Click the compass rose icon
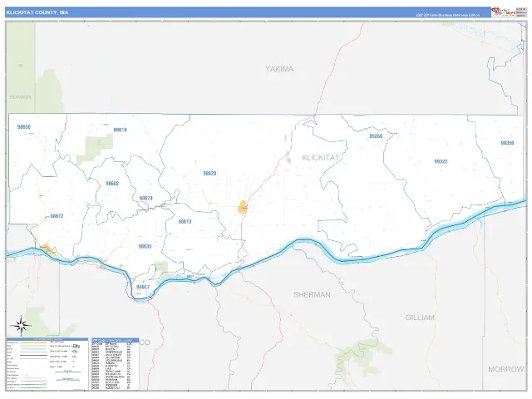 (21, 326)
